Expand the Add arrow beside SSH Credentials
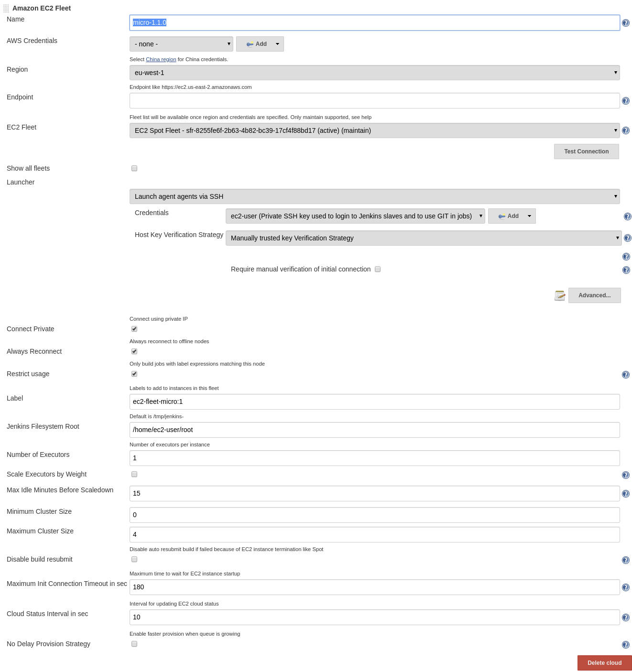 tap(529, 216)
